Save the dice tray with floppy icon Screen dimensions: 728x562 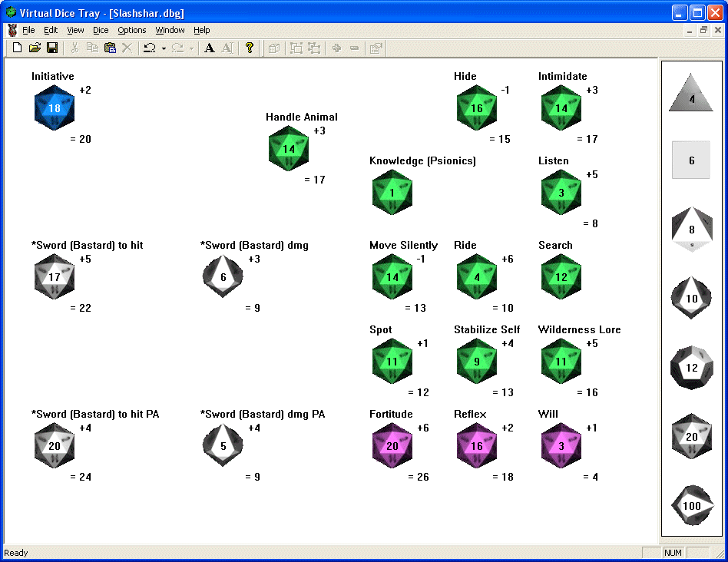tap(52, 48)
